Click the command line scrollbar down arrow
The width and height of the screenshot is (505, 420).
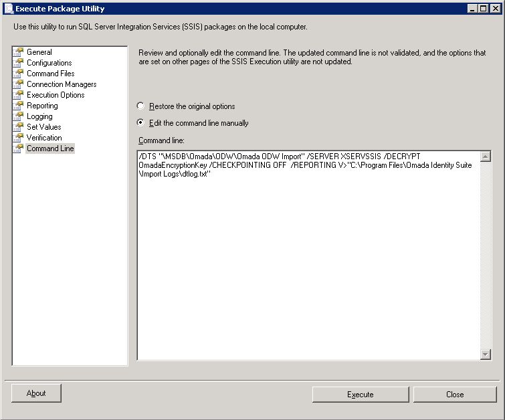(x=486, y=354)
